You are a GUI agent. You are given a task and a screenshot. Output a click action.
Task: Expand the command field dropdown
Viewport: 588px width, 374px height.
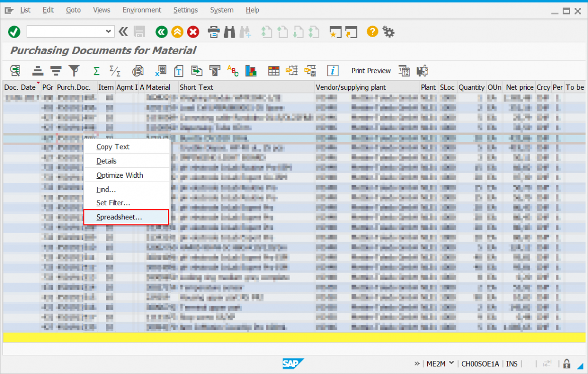[109, 32]
